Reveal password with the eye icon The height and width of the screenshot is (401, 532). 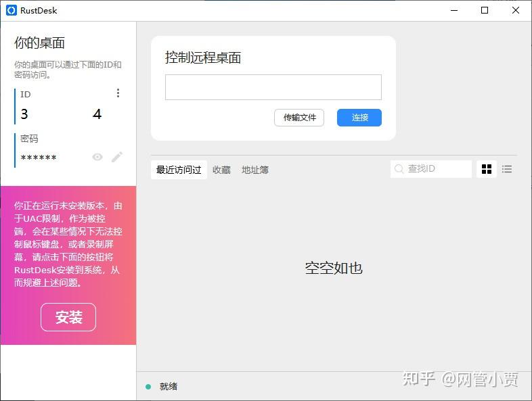click(97, 157)
